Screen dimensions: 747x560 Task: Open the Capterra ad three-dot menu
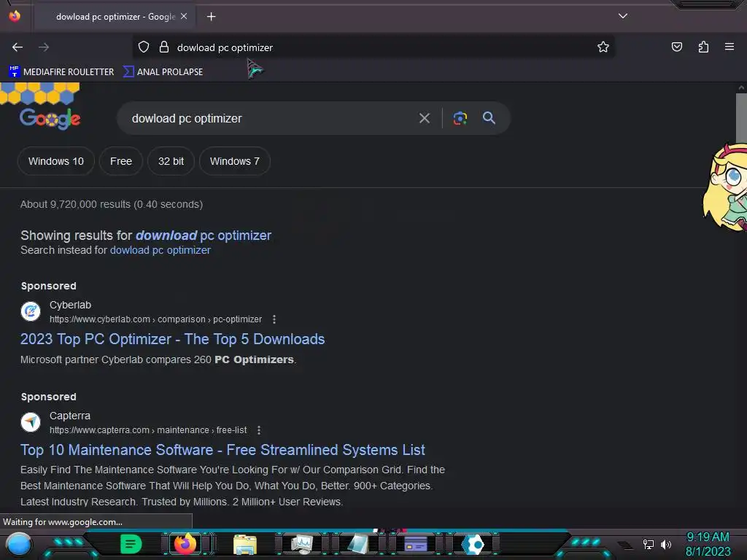[259, 430]
